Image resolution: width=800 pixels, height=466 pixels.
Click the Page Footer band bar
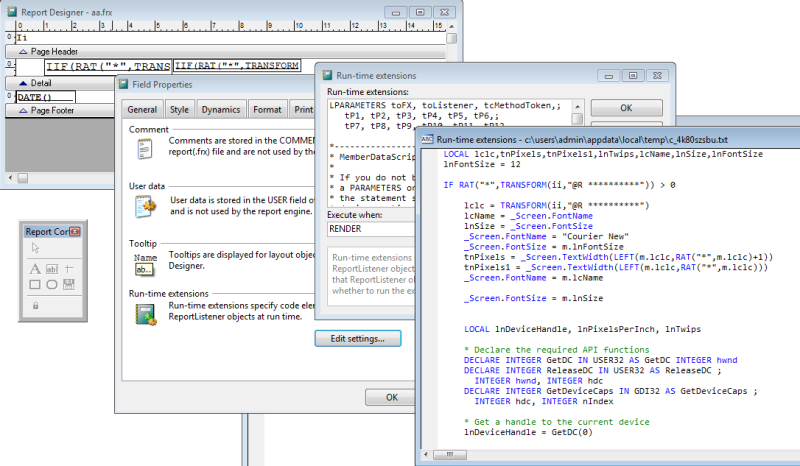[x=60, y=110]
